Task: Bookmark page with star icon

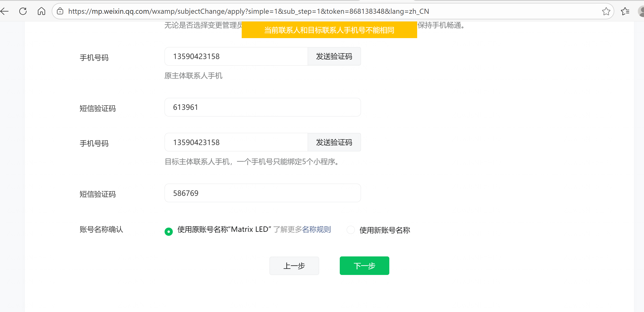Action: 606,11
